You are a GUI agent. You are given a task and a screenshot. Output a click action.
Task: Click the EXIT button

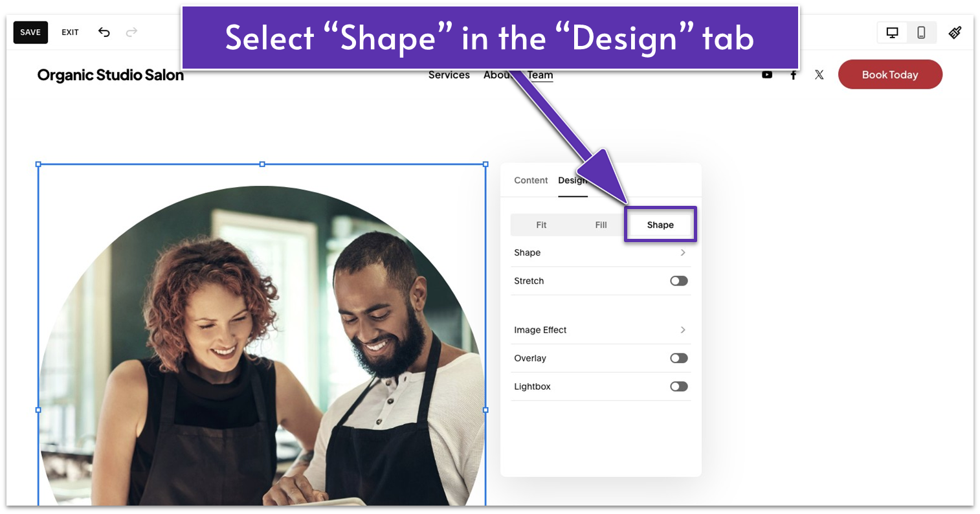[x=70, y=32]
